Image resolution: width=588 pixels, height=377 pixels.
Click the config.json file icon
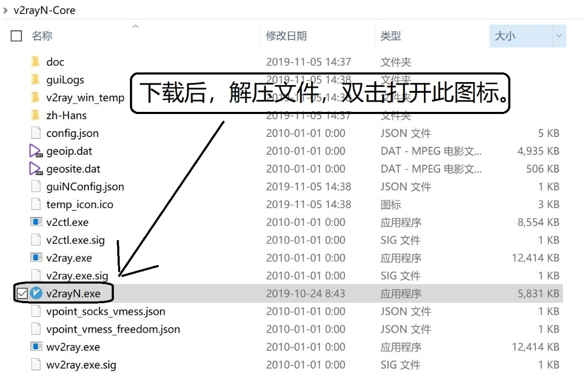[36, 133]
